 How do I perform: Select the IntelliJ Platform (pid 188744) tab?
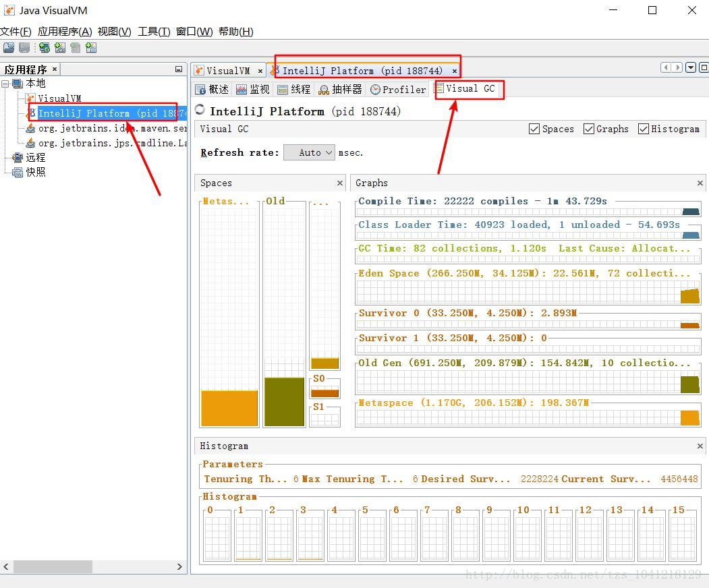click(363, 71)
